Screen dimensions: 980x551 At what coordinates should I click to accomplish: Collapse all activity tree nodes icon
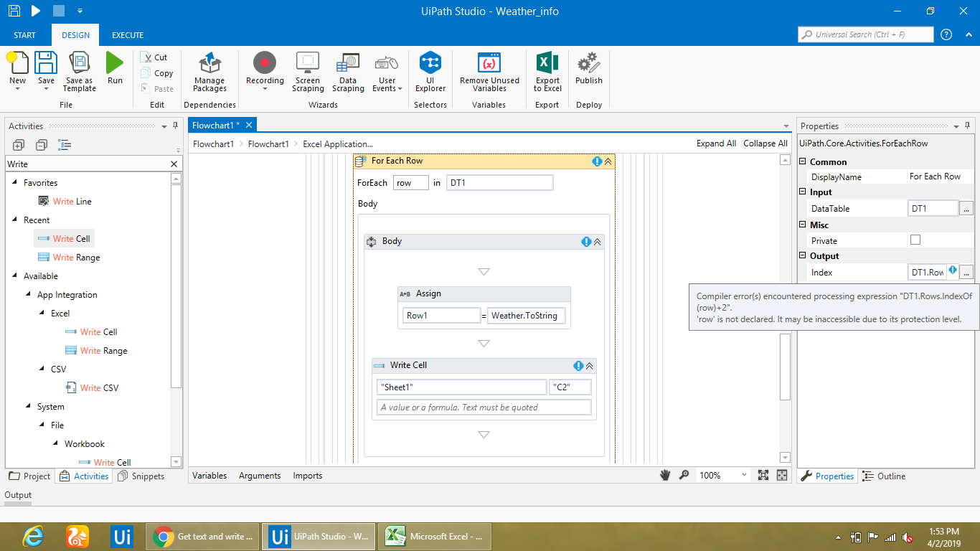tap(42, 145)
